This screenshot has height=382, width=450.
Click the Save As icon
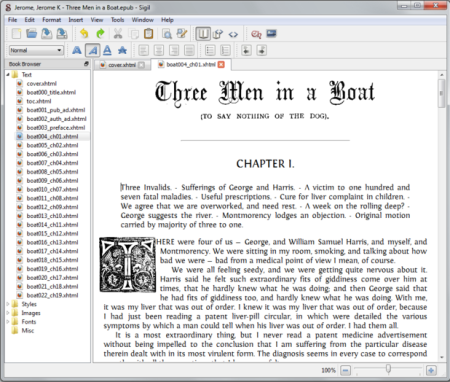pyautogui.click(x=62, y=34)
